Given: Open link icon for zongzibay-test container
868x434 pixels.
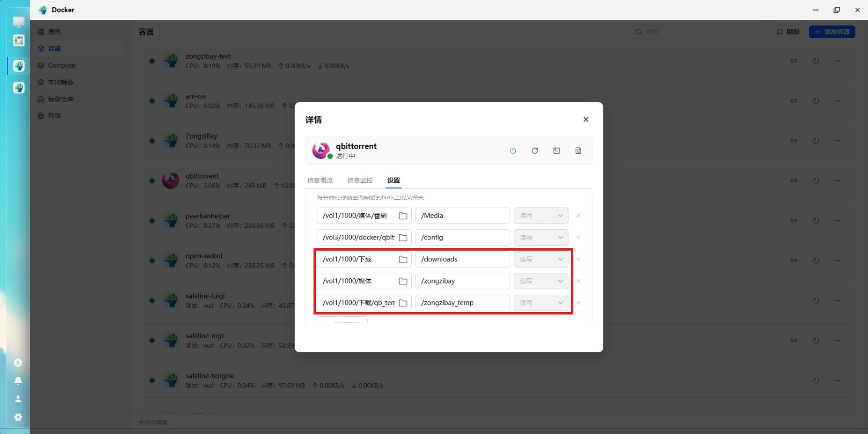Looking at the screenshot, I should [794, 61].
